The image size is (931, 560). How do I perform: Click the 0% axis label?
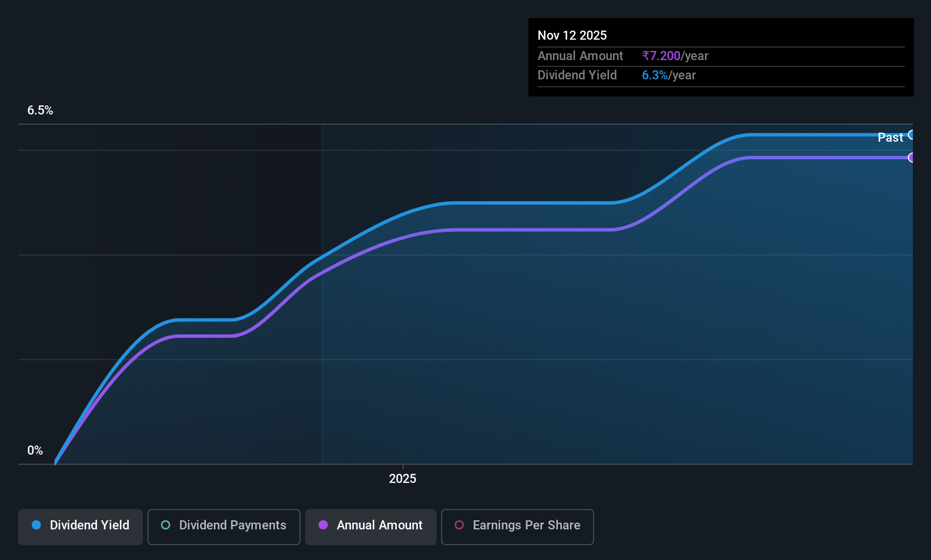tap(35, 451)
